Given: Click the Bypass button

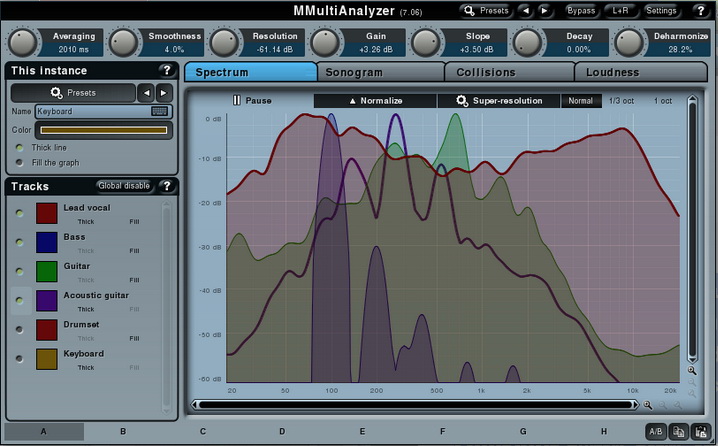Looking at the screenshot, I should coord(581,11).
